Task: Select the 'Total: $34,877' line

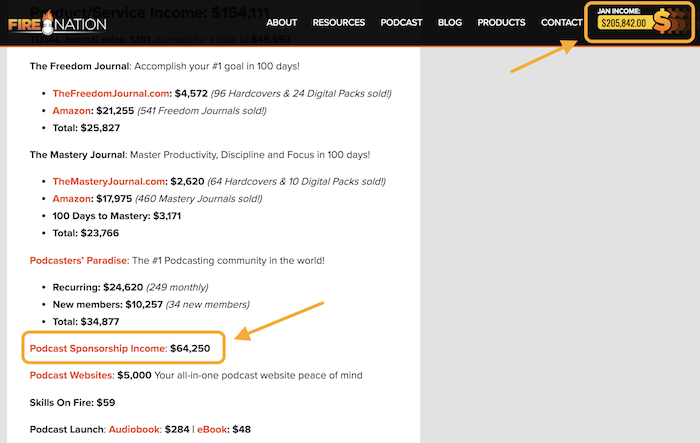Action: coord(86,322)
